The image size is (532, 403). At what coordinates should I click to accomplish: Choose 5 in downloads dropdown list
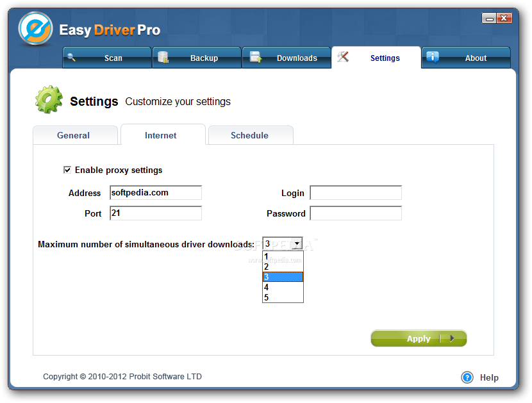[x=283, y=297]
